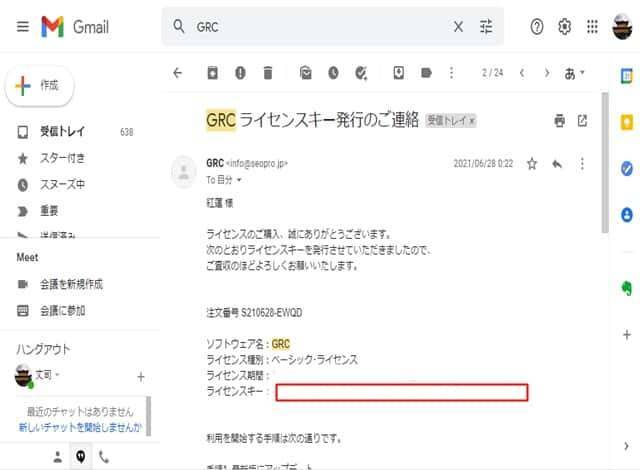Report this email as spam
Viewport: 640px width, 470px height.
coord(240,73)
